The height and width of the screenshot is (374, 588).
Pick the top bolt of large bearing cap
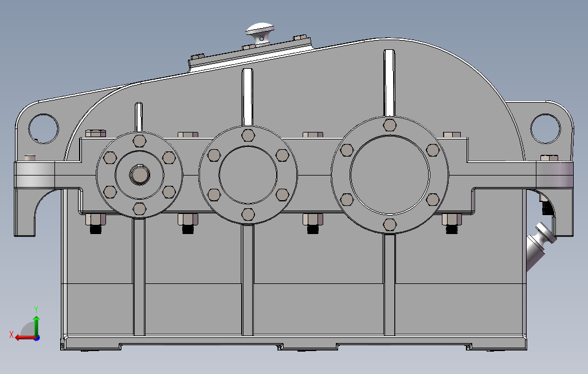click(x=390, y=125)
